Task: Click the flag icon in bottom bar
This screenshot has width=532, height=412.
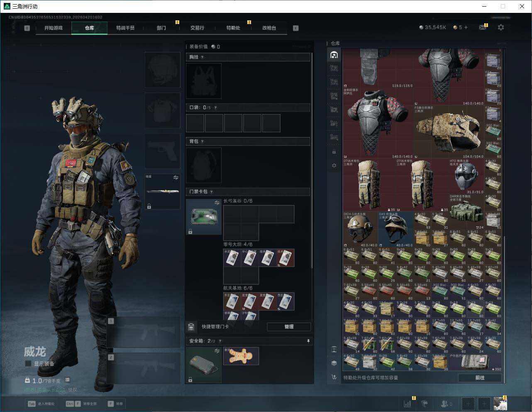Action: pyautogui.click(x=424, y=404)
